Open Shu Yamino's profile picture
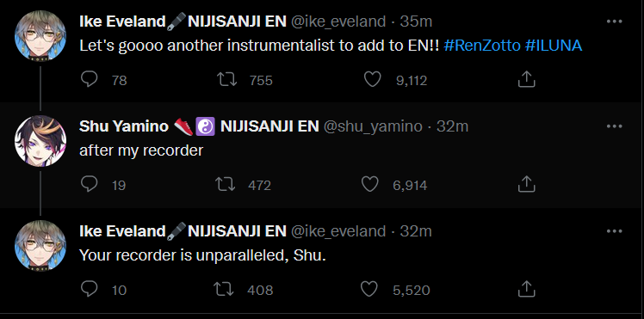Viewport: 644px width, 319px height. point(40,141)
